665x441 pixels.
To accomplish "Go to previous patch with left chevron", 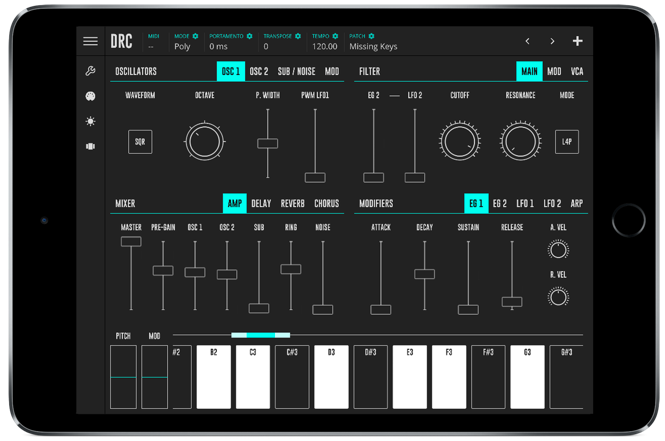I will point(528,42).
